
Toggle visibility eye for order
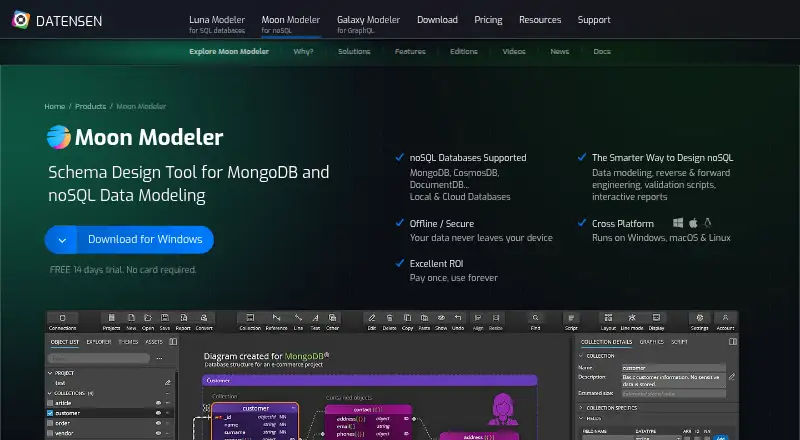pyautogui.click(x=158, y=423)
